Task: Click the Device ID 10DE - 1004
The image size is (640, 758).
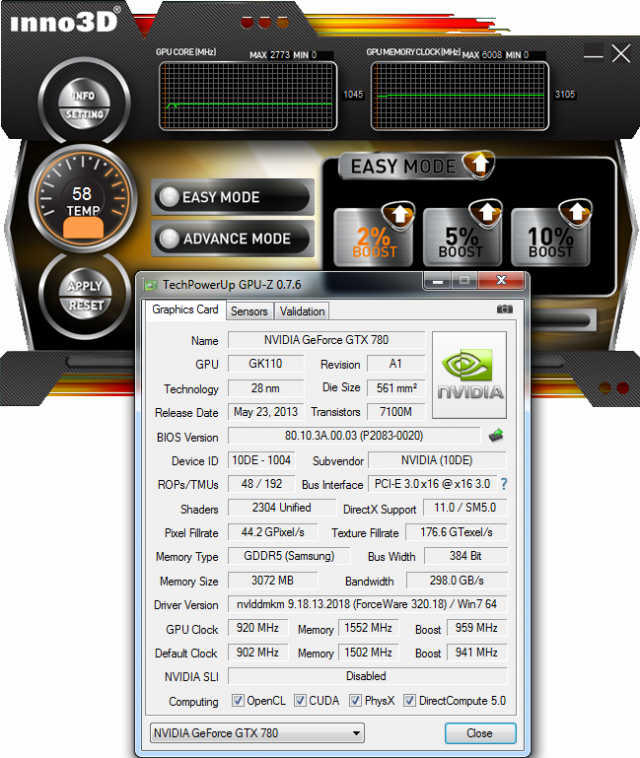Action: click(261, 460)
